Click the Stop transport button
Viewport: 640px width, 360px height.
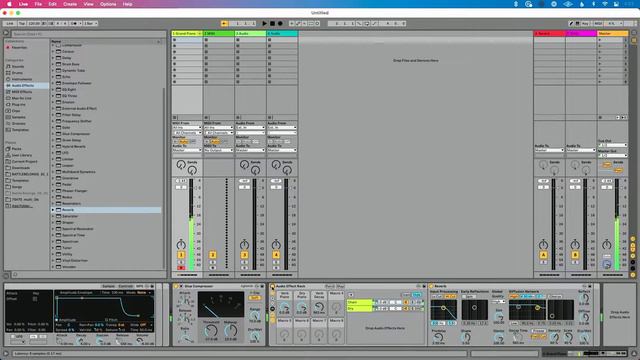click(272, 24)
